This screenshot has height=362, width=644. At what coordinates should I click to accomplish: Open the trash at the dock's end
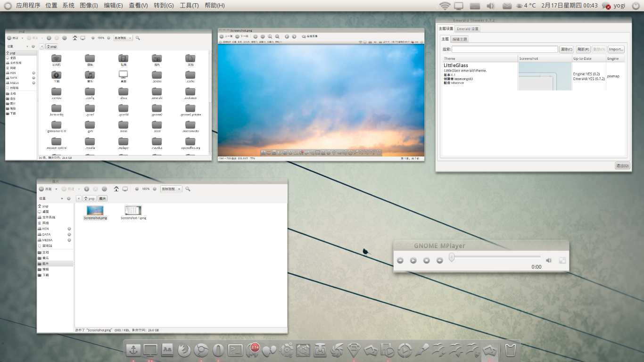[510, 350]
